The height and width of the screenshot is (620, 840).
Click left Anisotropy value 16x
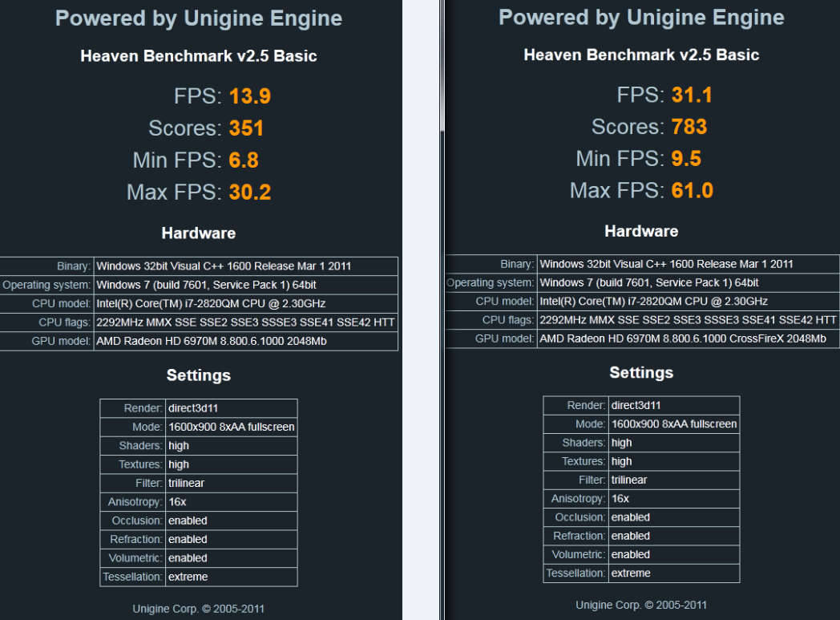232,502
